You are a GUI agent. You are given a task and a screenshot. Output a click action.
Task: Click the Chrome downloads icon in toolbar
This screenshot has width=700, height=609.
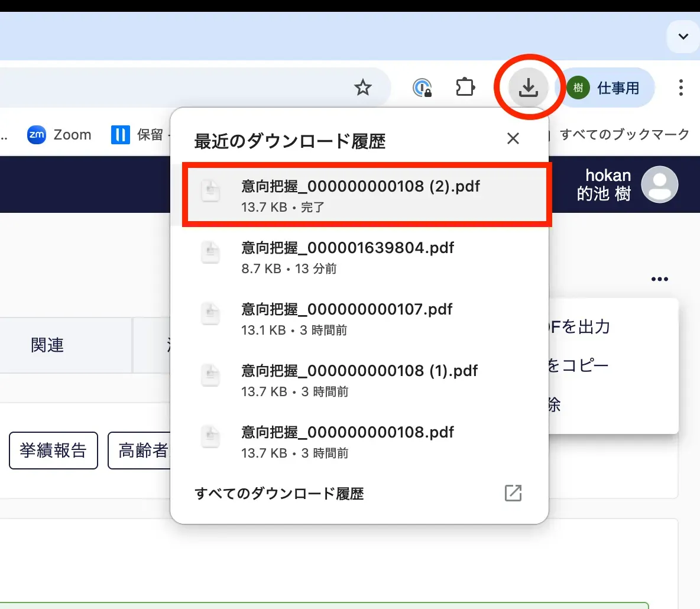528,88
